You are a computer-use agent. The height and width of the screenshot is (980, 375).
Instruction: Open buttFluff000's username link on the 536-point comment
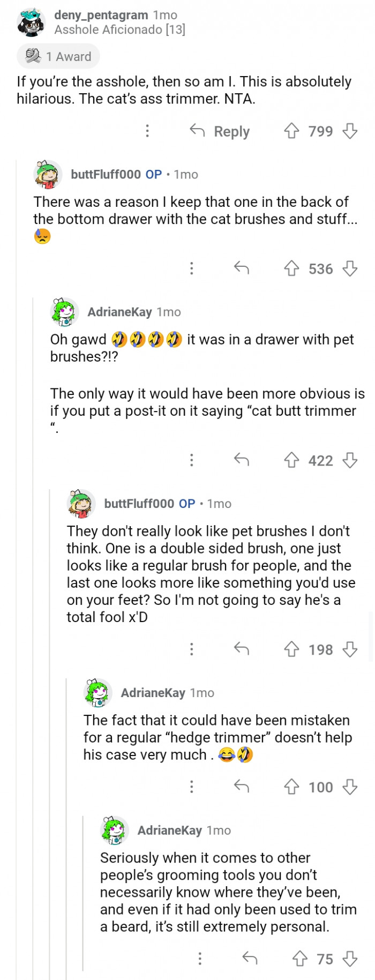pyautogui.click(x=106, y=174)
